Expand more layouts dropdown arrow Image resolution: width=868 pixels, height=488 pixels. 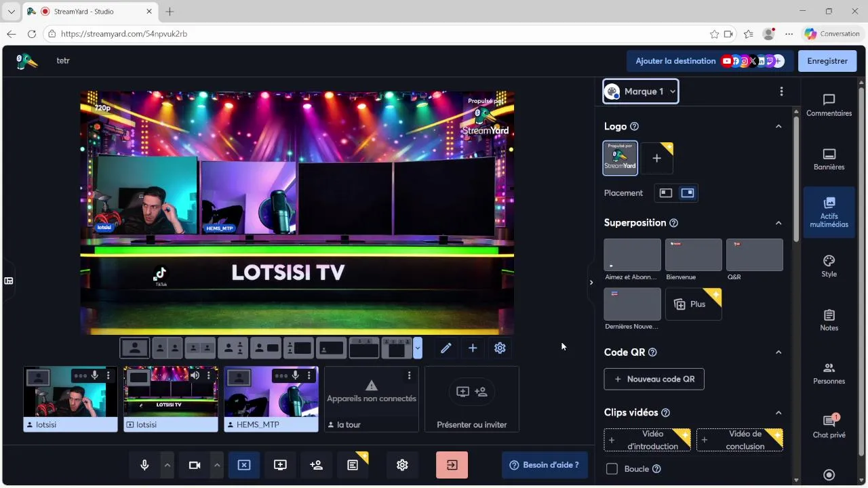pyautogui.click(x=418, y=348)
